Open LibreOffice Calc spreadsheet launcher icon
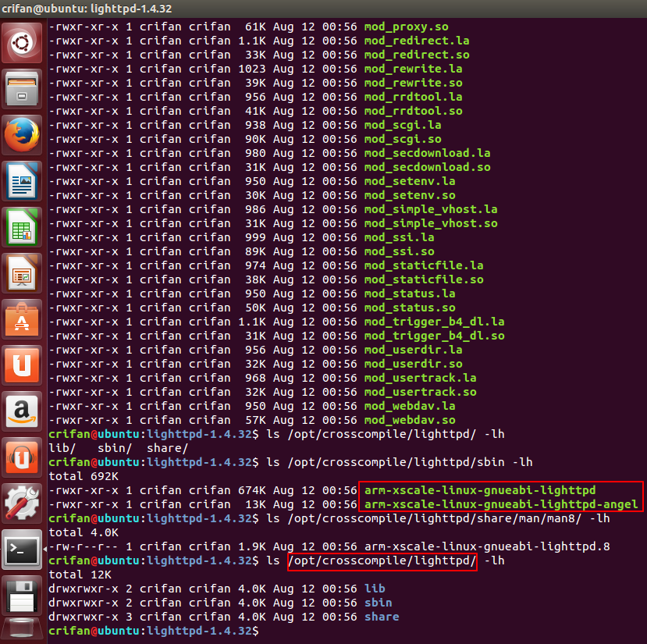This screenshot has height=644, width=647. tap(22, 227)
